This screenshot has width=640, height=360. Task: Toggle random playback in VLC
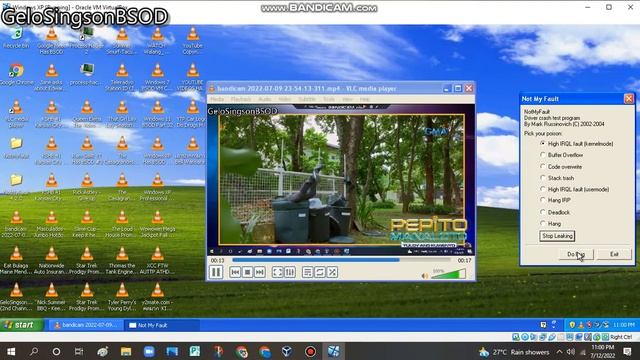(332, 272)
